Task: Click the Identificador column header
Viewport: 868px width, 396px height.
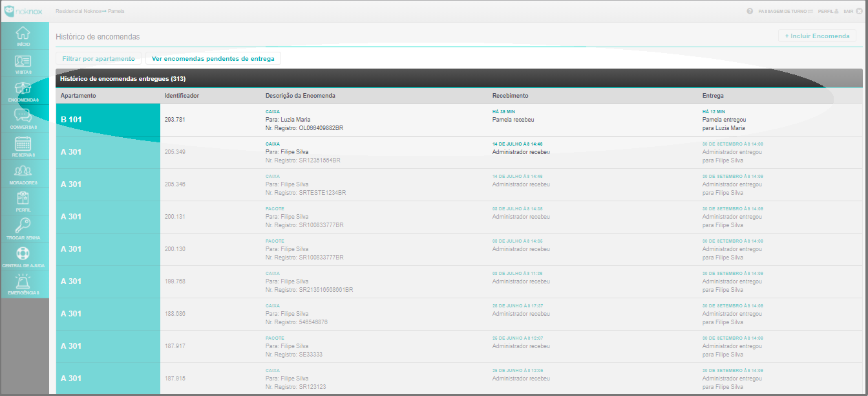Action: click(182, 96)
